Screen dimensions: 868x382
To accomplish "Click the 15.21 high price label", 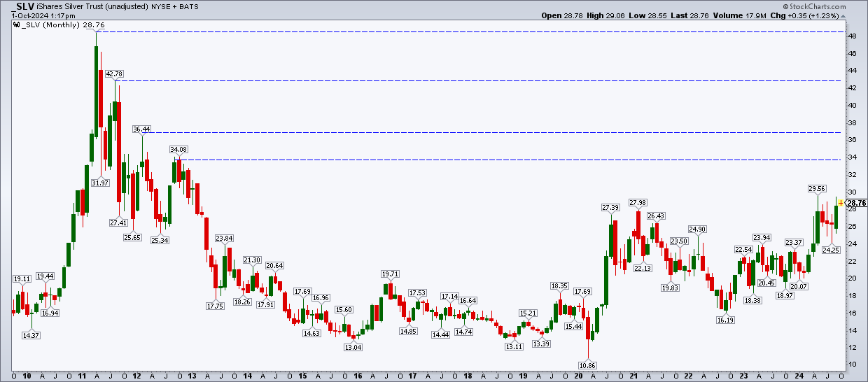I will pos(527,313).
